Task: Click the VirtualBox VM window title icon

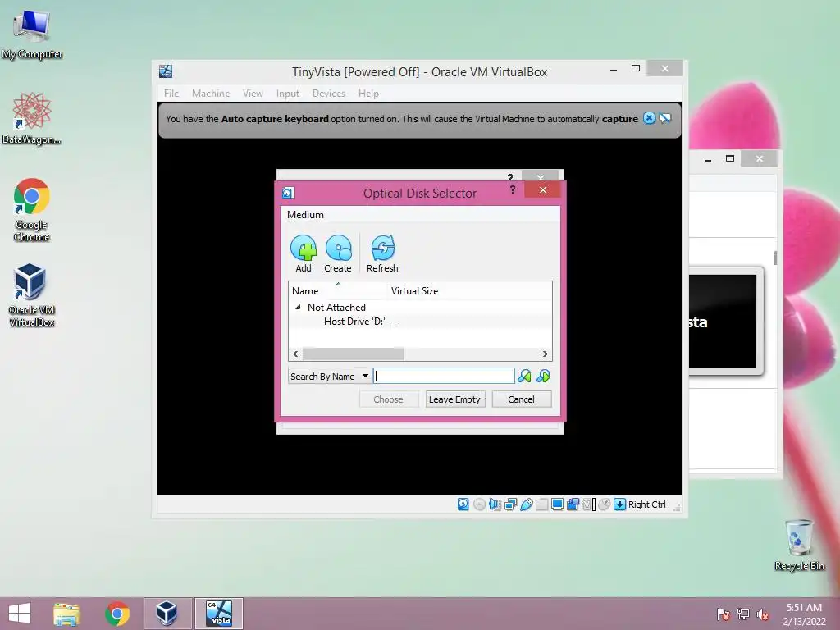Action: tap(166, 71)
